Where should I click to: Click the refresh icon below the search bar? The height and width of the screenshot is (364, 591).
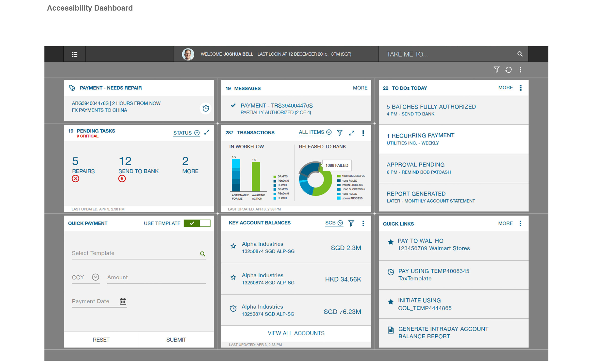click(509, 70)
